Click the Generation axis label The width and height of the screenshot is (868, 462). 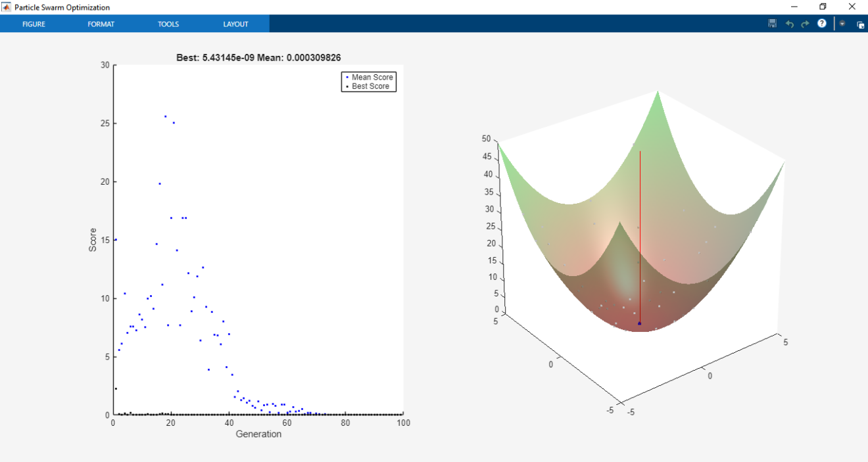click(x=258, y=434)
